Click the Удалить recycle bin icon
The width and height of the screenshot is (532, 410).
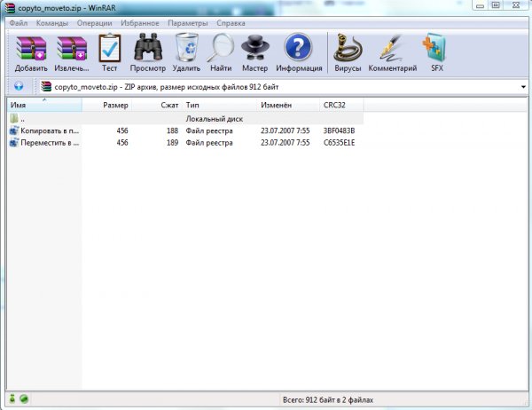pos(186,48)
